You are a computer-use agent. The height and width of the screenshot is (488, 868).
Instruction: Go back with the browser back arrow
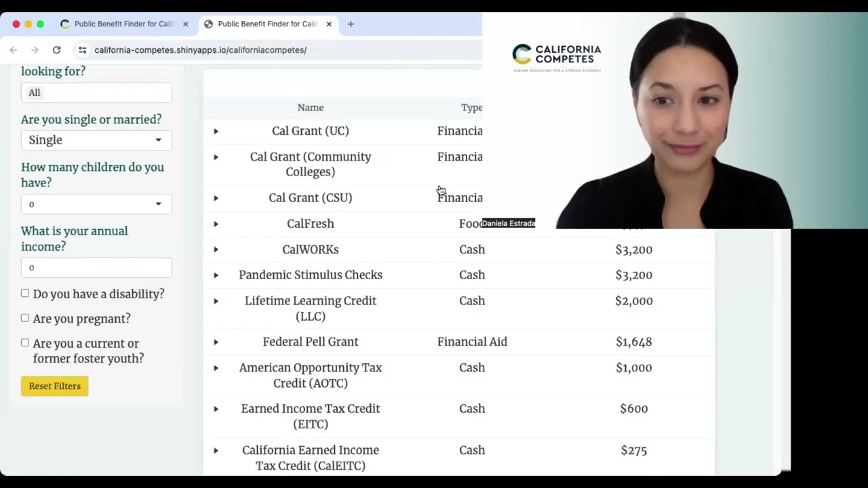click(x=14, y=50)
